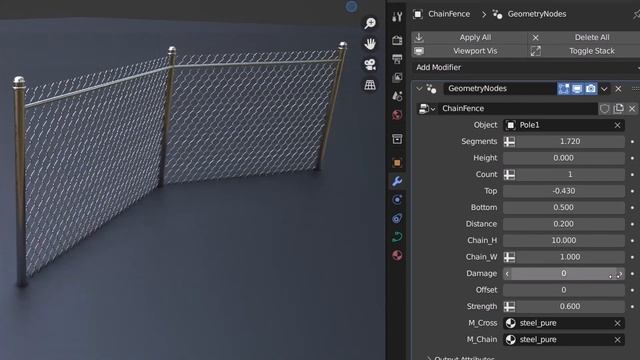Remove the GeometryNodes modifier
640x360 pixels.
(618, 89)
